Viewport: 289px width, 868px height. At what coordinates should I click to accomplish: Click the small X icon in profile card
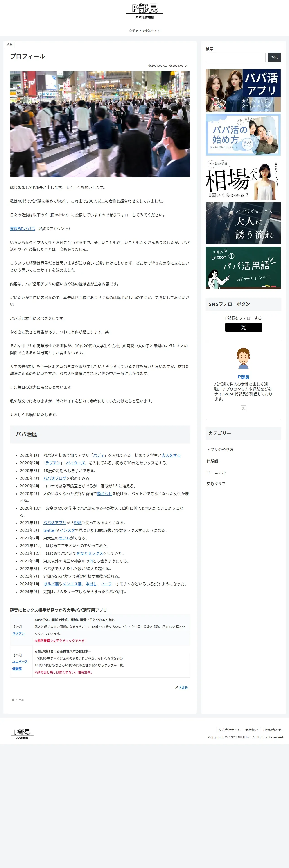point(243,408)
